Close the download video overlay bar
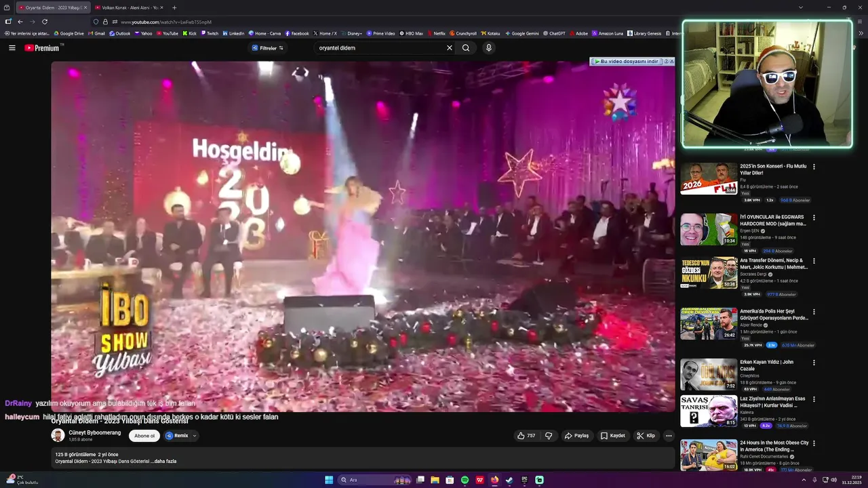The image size is (868, 488). (x=672, y=61)
